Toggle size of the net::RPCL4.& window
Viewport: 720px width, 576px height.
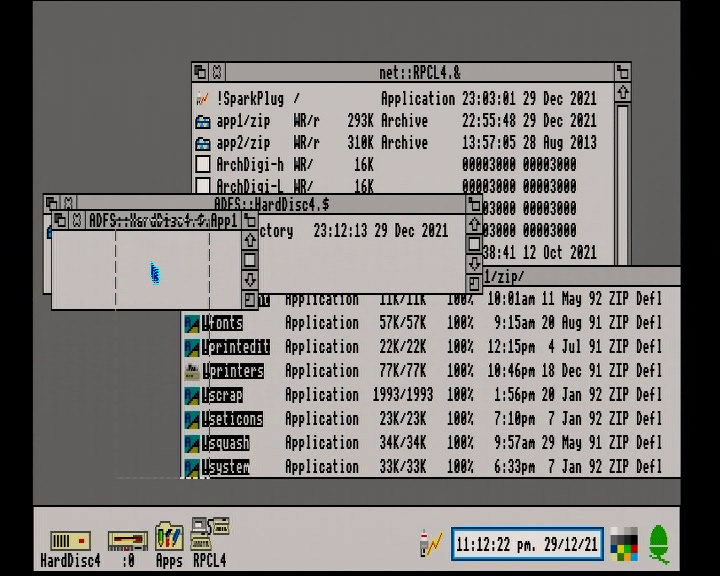click(x=623, y=73)
